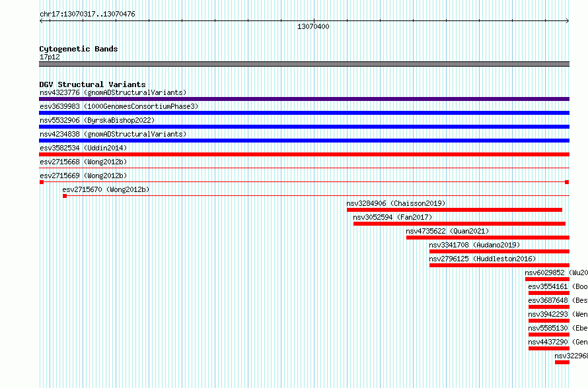Screen dimensions: 588x388
Task: Open the esv2715670 Wong2012b label
Action: (106, 189)
